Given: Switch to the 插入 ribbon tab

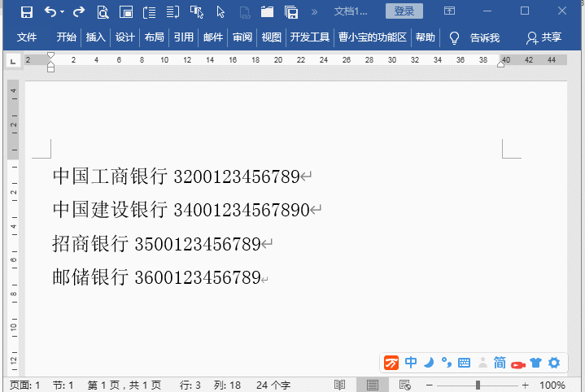Looking at the screenshot, I should (95, 37).
